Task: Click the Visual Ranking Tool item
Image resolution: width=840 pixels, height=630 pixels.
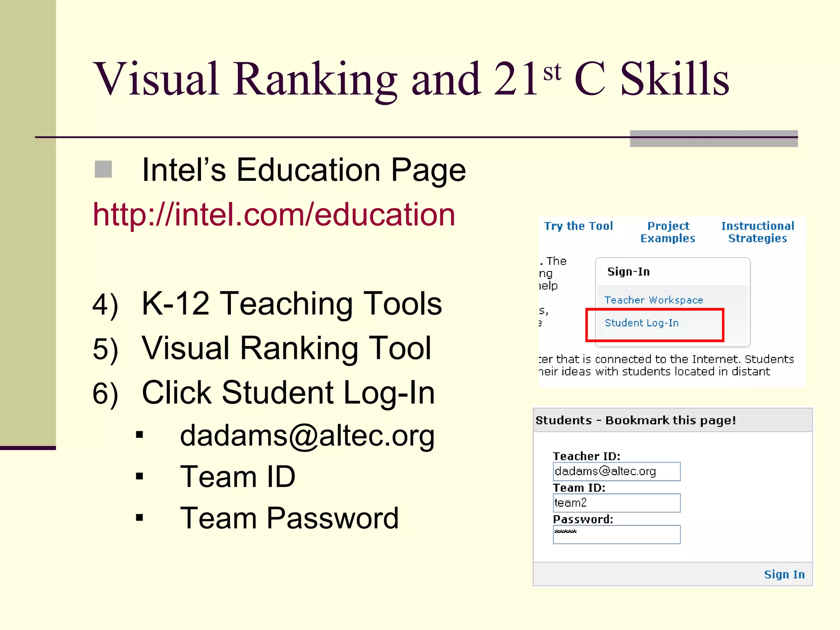Action: 286,348
